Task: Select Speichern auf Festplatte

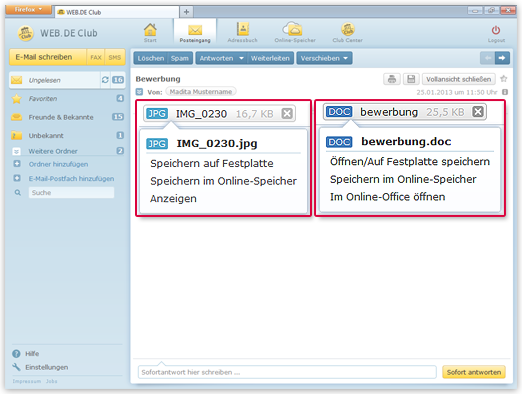Action: coord(212,163)
